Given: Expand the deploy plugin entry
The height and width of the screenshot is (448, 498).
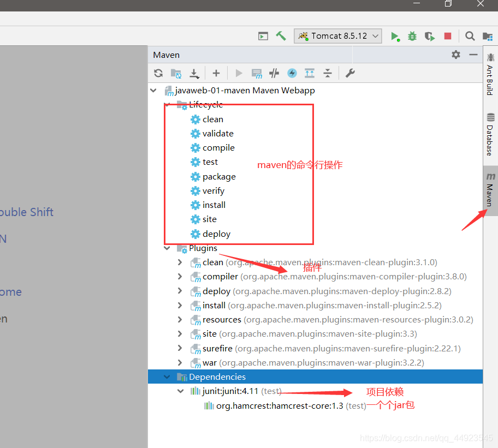Looking at the screenshot, I should coord(180,291).
